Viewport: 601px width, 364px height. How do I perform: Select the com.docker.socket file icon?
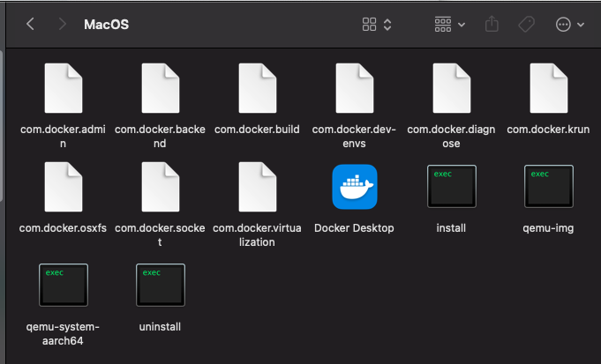(161, 187)
